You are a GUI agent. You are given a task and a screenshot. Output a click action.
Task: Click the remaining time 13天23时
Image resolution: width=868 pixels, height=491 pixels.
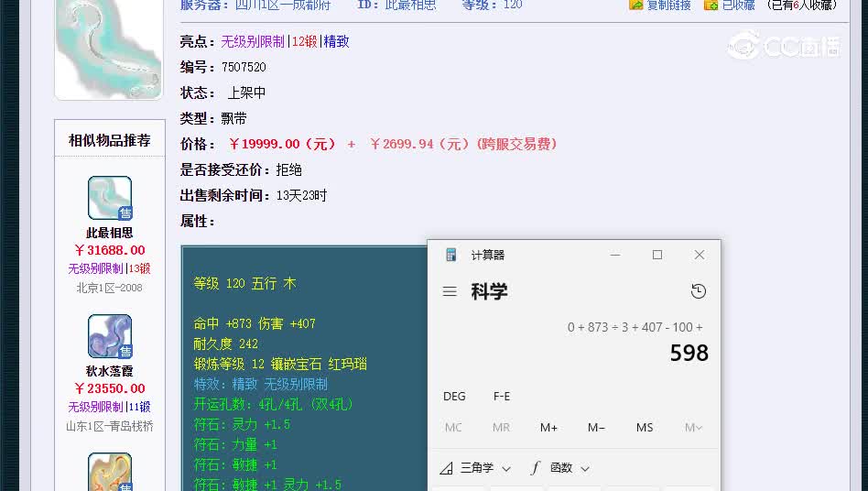click(302, 195)
